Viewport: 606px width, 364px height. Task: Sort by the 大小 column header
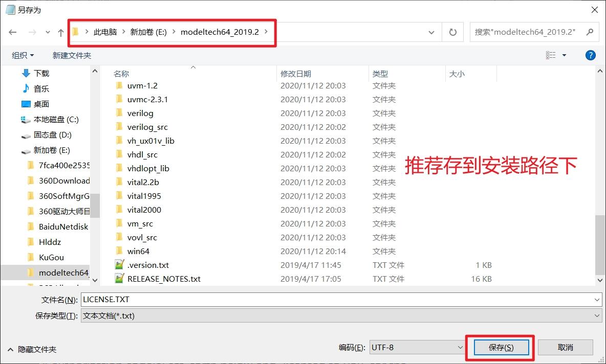tap(457, 74)
